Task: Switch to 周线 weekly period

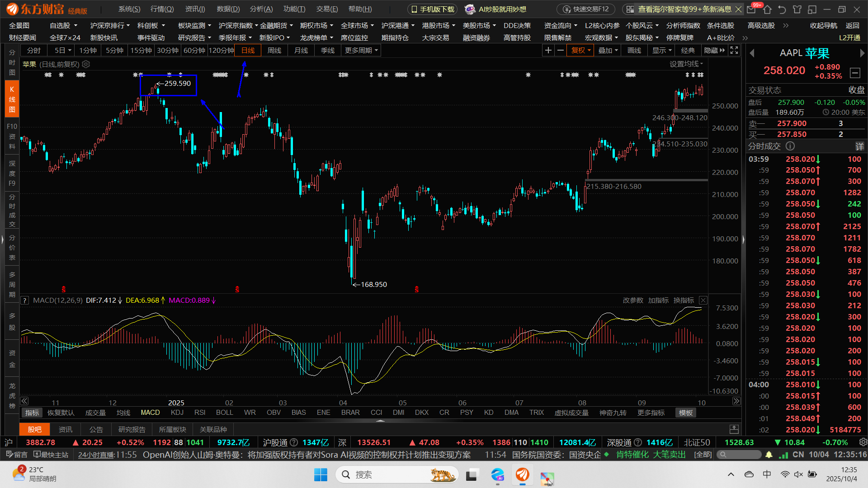Action: [x=274, y=51]
